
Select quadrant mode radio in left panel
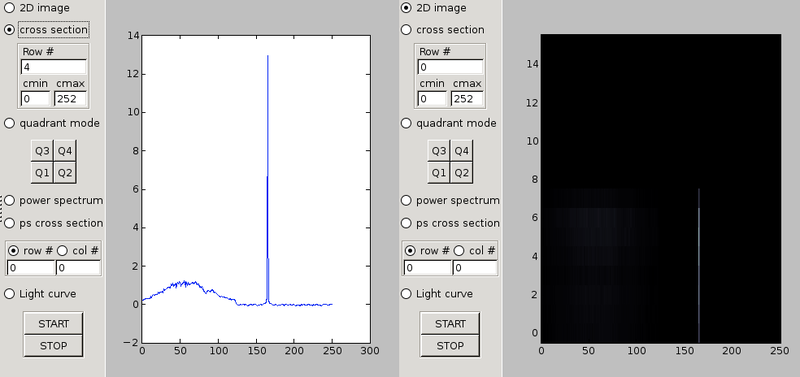click(x=9, y=123)
